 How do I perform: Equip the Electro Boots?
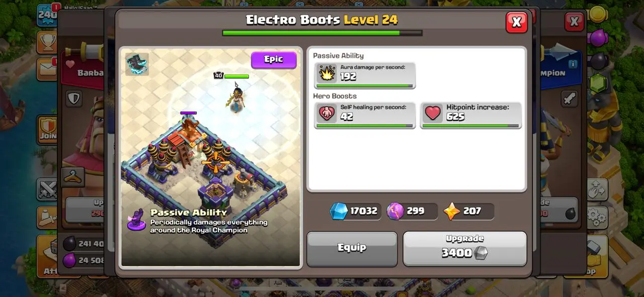coord(352,248)
